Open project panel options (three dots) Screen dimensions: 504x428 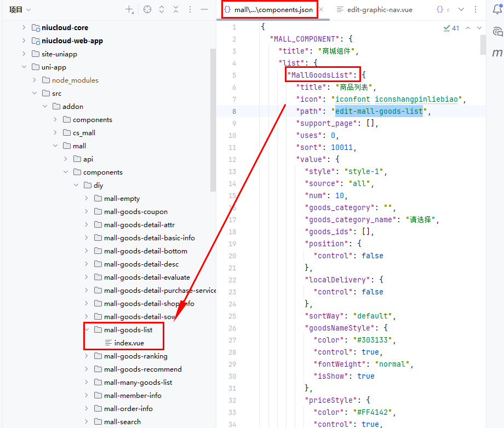(x=190, y=9)
